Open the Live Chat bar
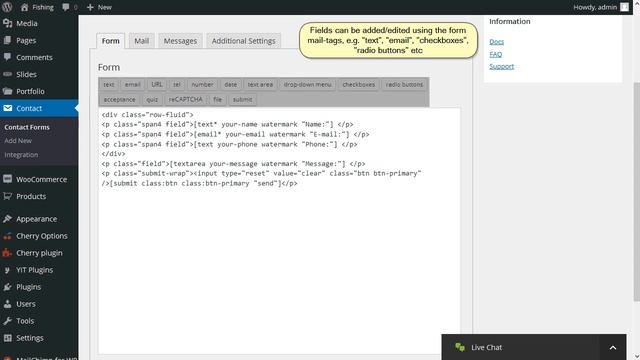The image size is (640, 360). [534, 347]
